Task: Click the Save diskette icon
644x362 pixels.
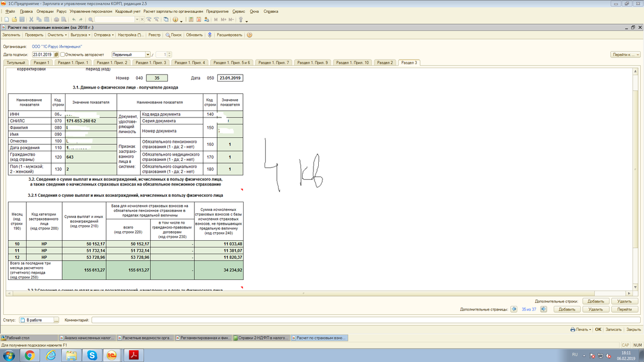Action: point(22,19)
